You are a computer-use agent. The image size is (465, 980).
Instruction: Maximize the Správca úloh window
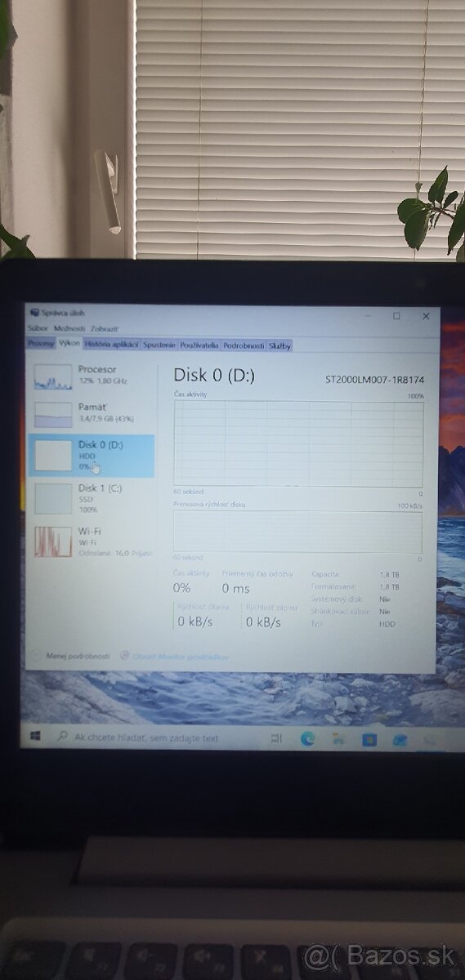point(396,315)
